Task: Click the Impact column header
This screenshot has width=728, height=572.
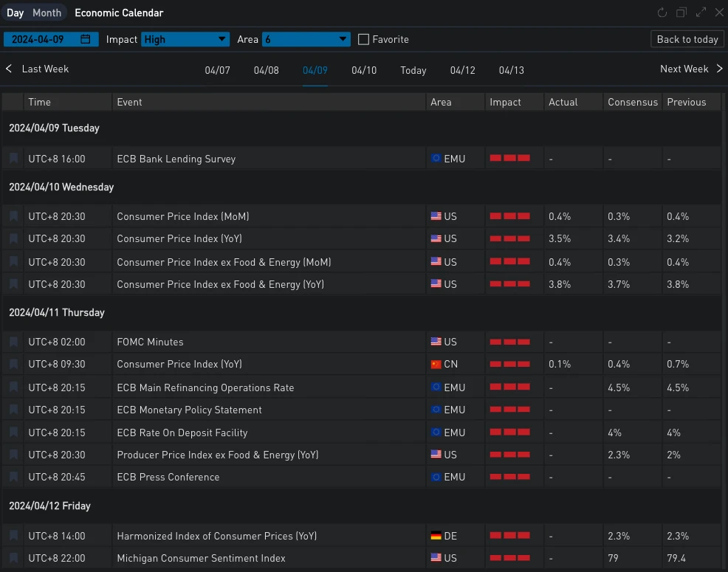Action: [505, 102]
